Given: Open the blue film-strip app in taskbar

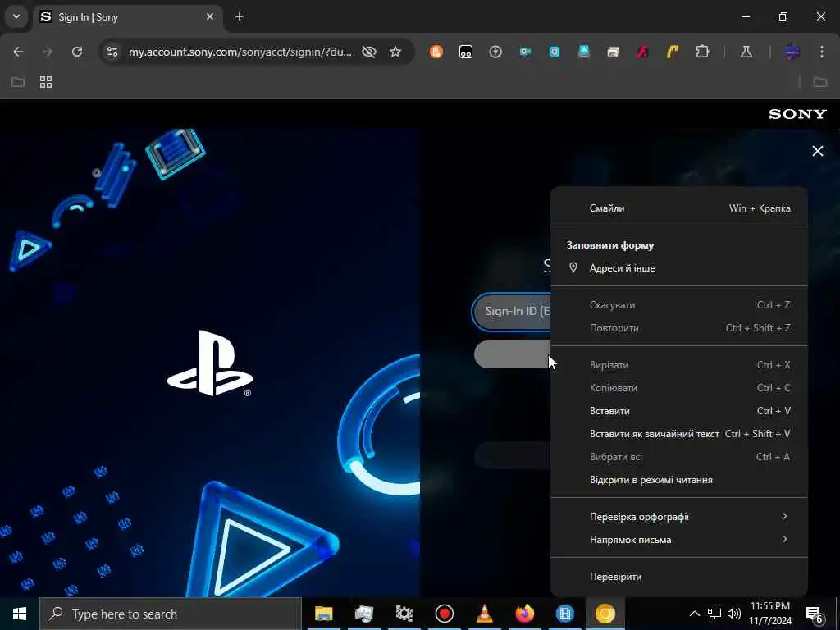Looking at the screenshot, I should (564, 614).
